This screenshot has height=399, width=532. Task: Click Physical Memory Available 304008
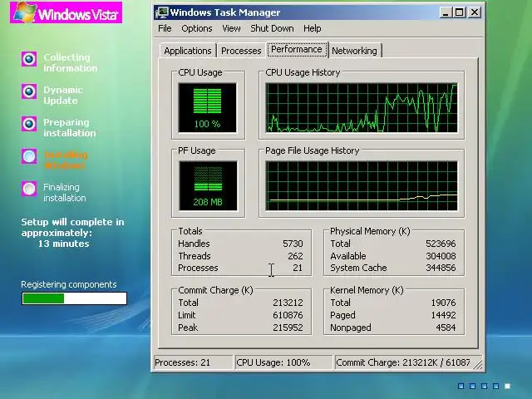coord(441,256)
